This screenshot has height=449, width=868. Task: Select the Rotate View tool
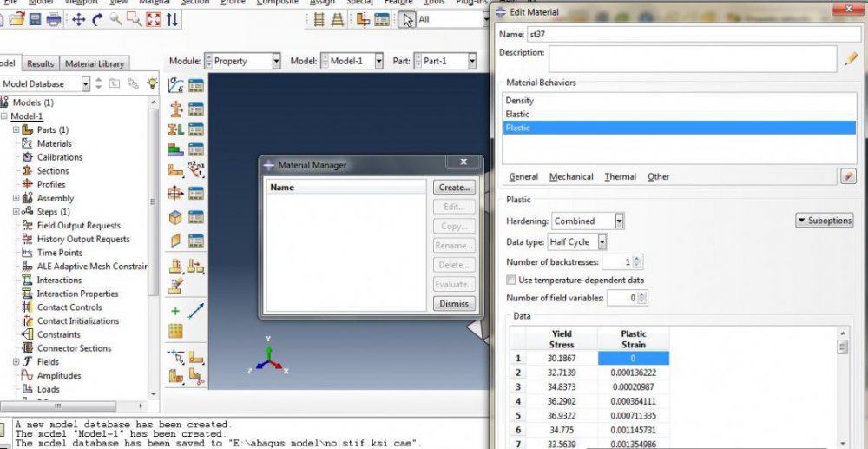tap(97, 19)
